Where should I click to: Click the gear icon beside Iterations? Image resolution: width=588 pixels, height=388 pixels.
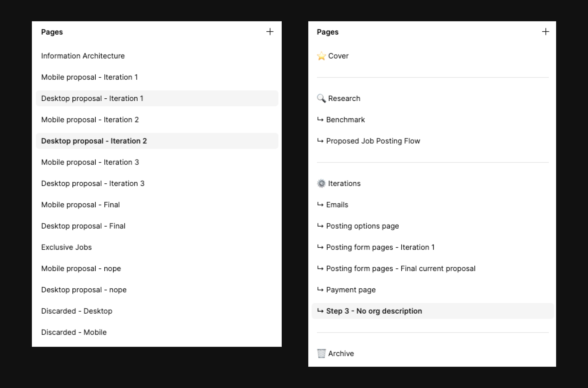tap(321, 183)
